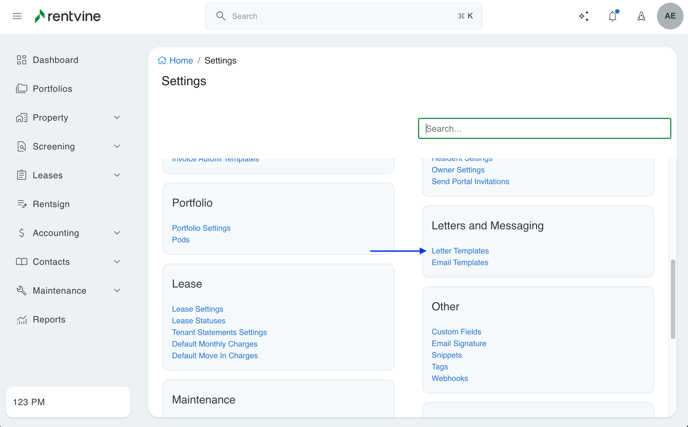This screenshot has width=688, height=427.
Task: Click the hamburger menu icon
Action: pos(17,16)
